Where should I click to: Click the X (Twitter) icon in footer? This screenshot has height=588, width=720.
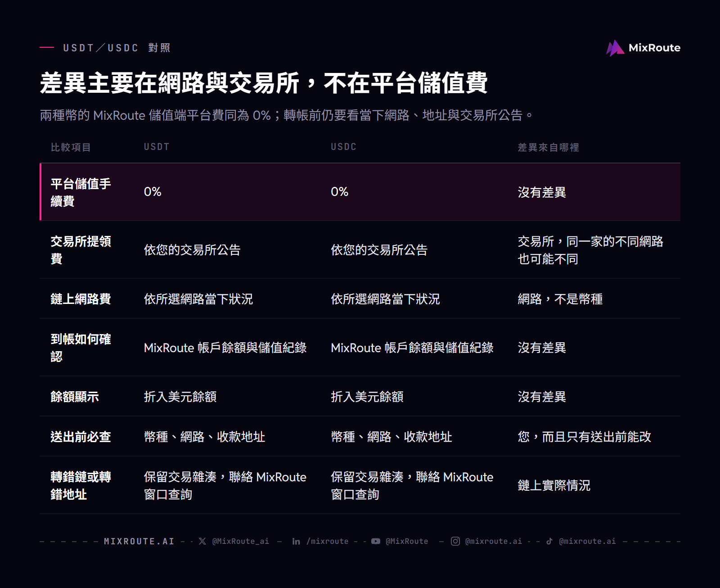click(x=202, y=541)
